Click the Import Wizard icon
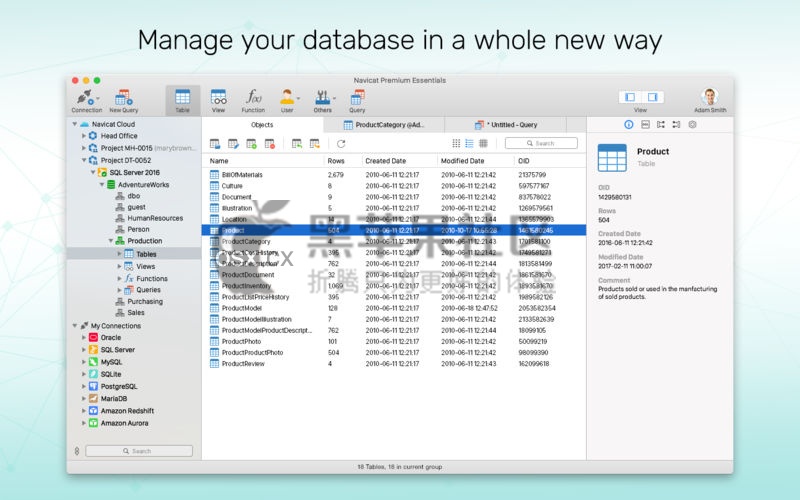Screen dimensions: 800x500 tap(296, 144)
